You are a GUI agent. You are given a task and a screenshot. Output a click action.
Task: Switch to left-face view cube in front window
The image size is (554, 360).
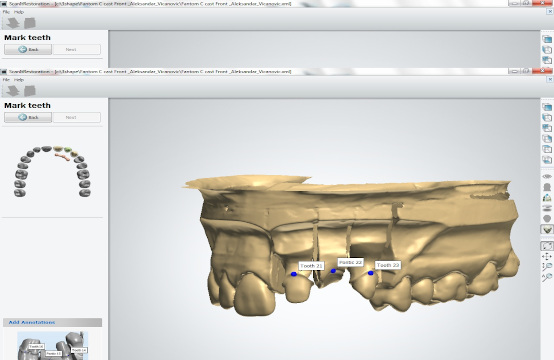pyautogui.click(x=547, y=117)
